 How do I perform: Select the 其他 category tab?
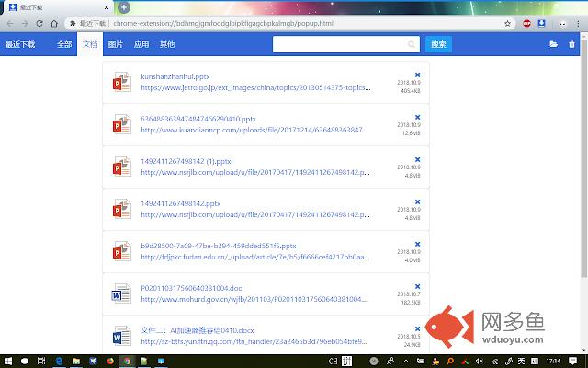click(x=167, y=43)
